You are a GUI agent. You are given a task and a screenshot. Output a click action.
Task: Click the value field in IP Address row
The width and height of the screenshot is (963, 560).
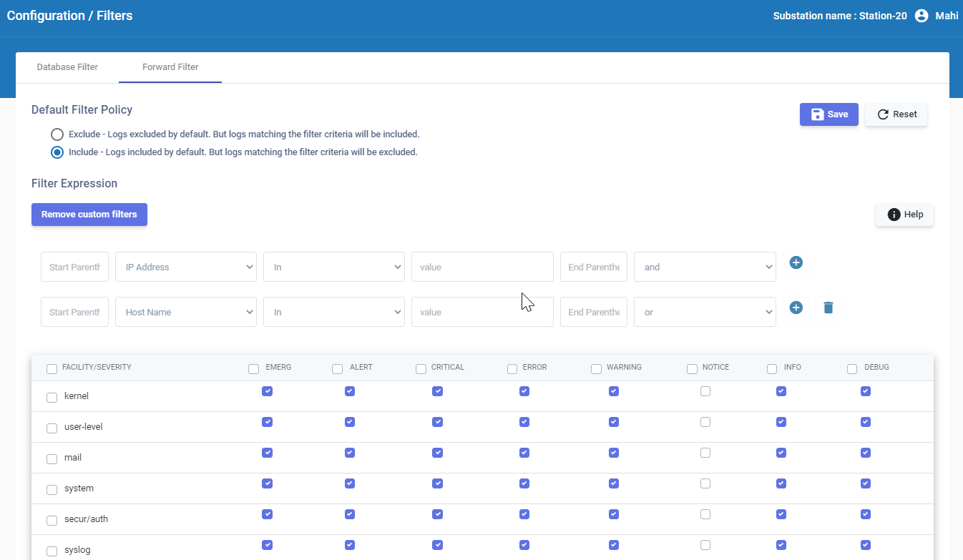pos(482,267)
